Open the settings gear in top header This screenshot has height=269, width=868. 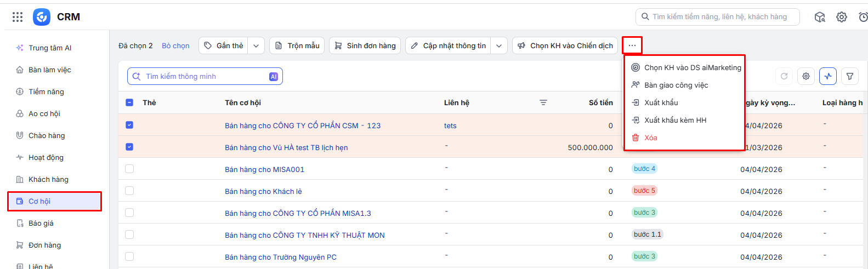coord(842,17)
